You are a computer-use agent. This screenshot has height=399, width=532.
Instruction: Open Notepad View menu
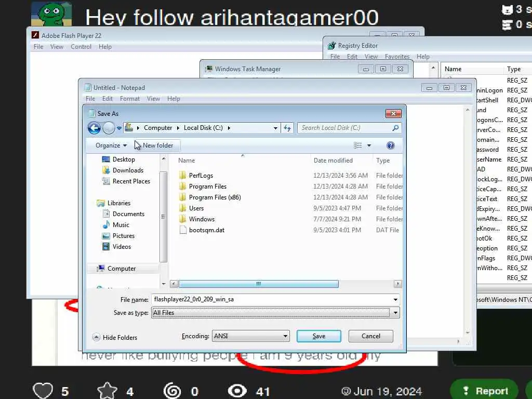pos(153,99)
